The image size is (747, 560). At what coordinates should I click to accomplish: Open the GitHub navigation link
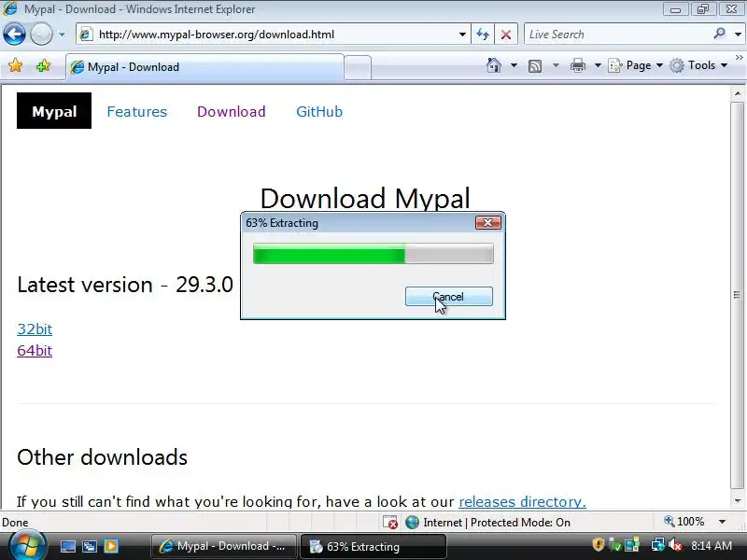(x=319, y=111)
